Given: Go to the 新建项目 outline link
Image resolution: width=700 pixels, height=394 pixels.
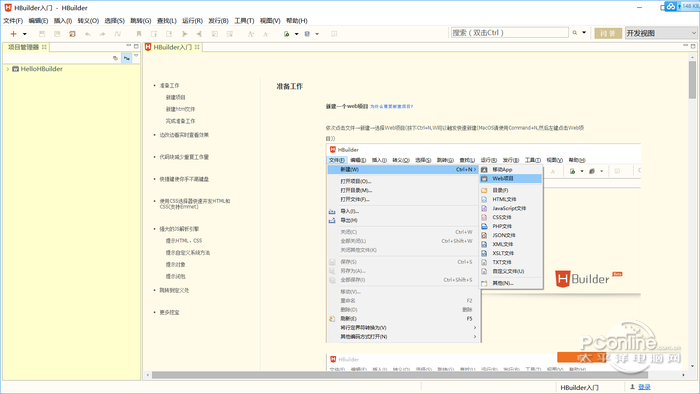Looking at the screenshot, I should click(x=175, y=97).
